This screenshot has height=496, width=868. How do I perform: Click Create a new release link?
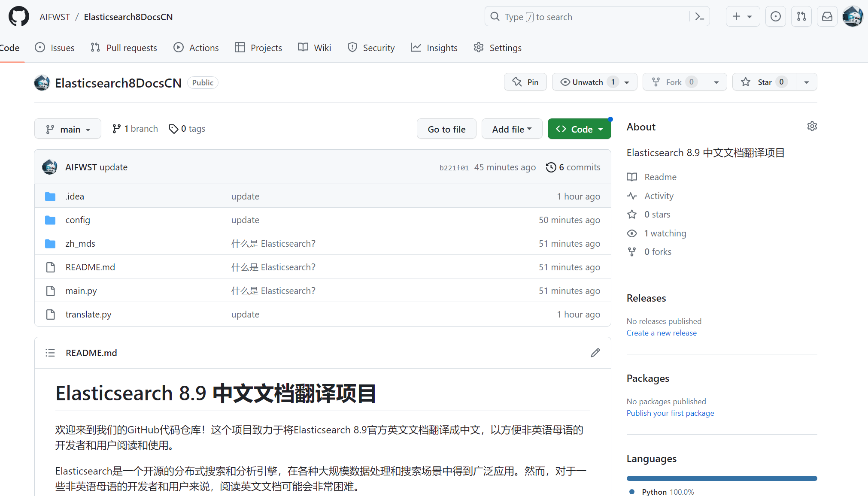661,333
